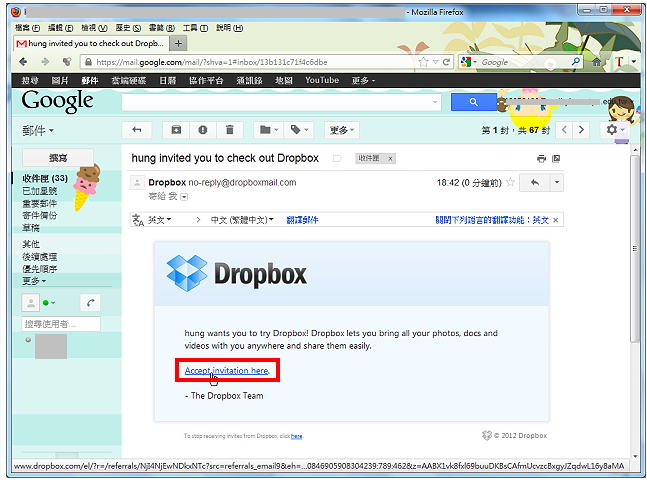Open the 收件匣 (33) inbox folder
This screenshot has width=647, height=480.
tap(45, 178)
